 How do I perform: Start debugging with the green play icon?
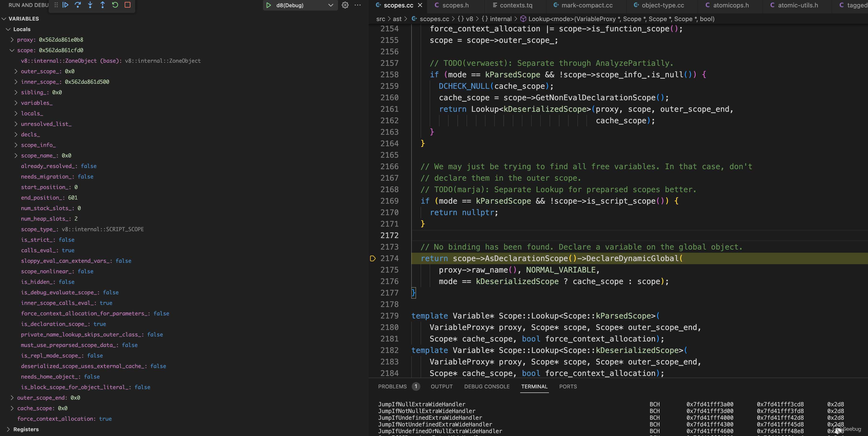coord(269,5)
